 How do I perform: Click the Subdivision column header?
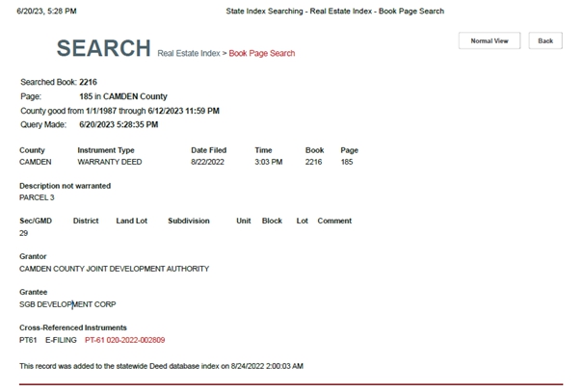pos(188,221)
